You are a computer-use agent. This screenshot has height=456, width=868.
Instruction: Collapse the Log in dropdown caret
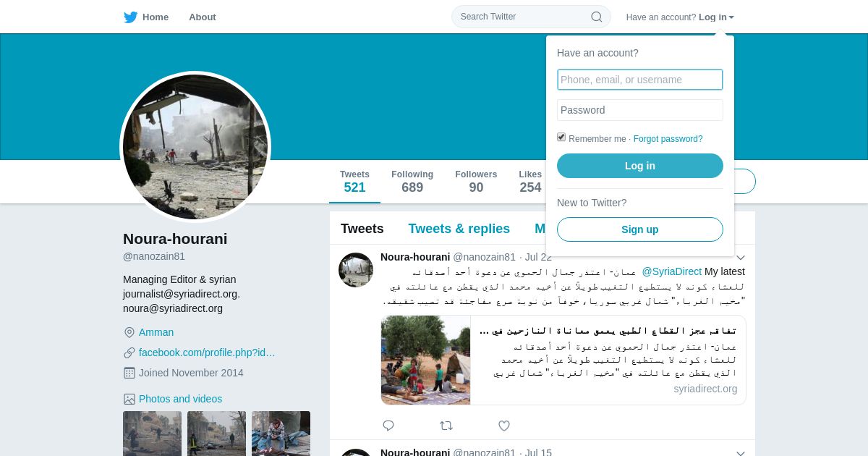click(731, 17)
